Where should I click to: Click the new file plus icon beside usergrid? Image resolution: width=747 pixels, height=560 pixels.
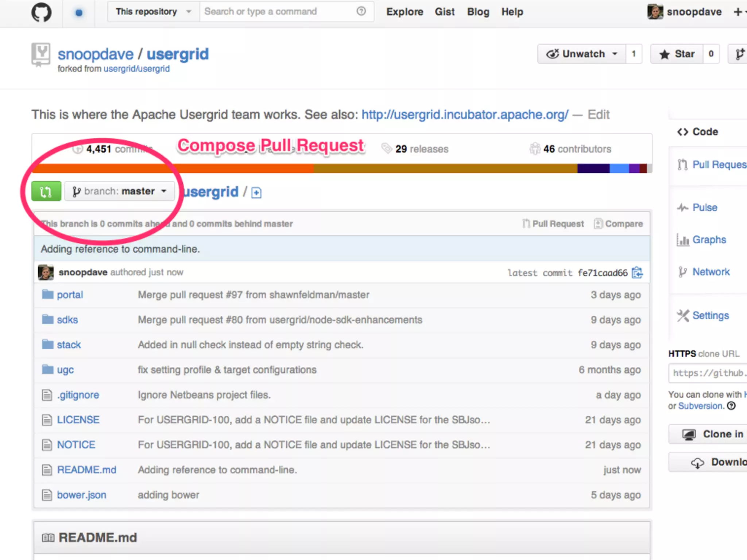coord(256,192)
